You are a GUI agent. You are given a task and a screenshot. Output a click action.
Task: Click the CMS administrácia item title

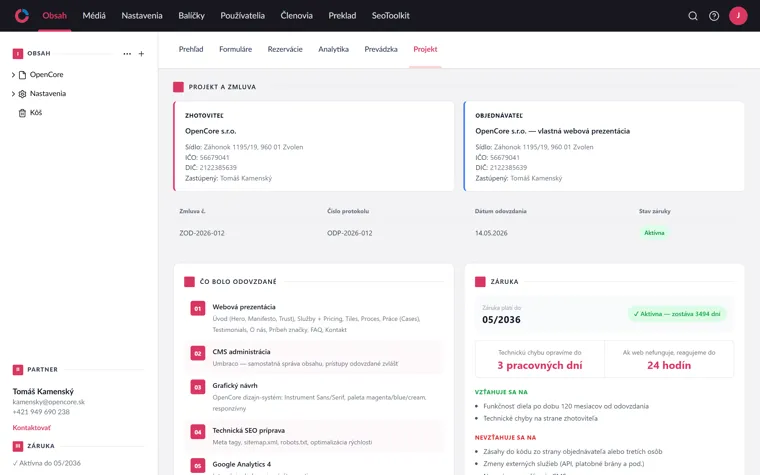pyautogui.click(x=241, y=352)
